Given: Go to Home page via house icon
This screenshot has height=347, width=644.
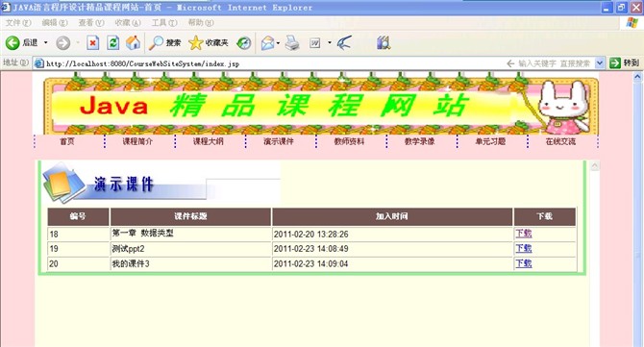Looking at the screenshot, I should [x=133, y=42].
